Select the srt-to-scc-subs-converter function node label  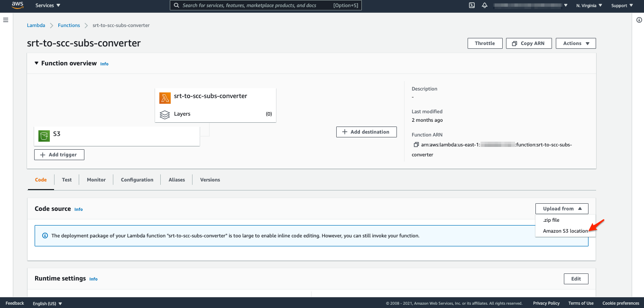211,96
